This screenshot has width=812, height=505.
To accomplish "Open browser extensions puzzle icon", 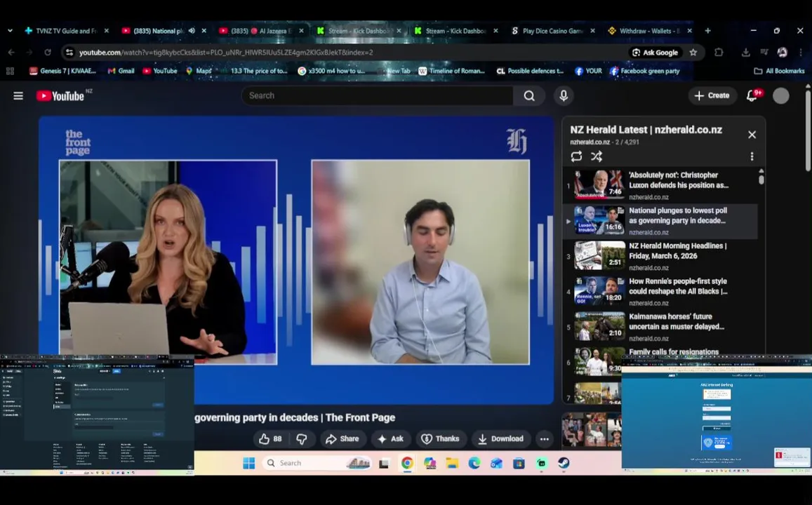I will 719,53.
